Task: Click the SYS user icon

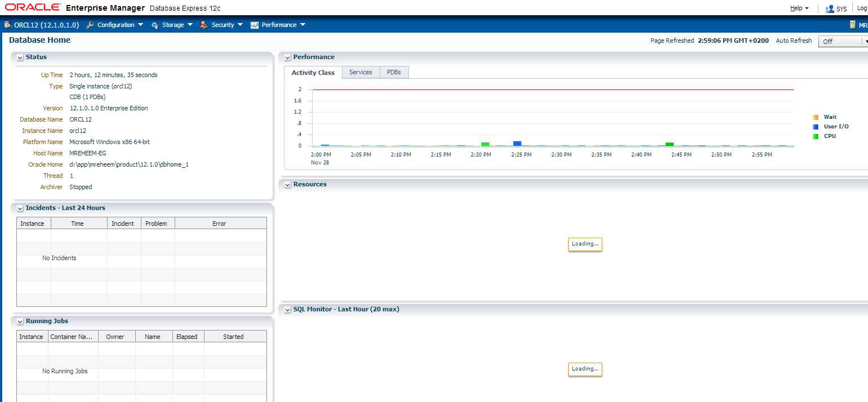Action: click(x=829, y=8)
